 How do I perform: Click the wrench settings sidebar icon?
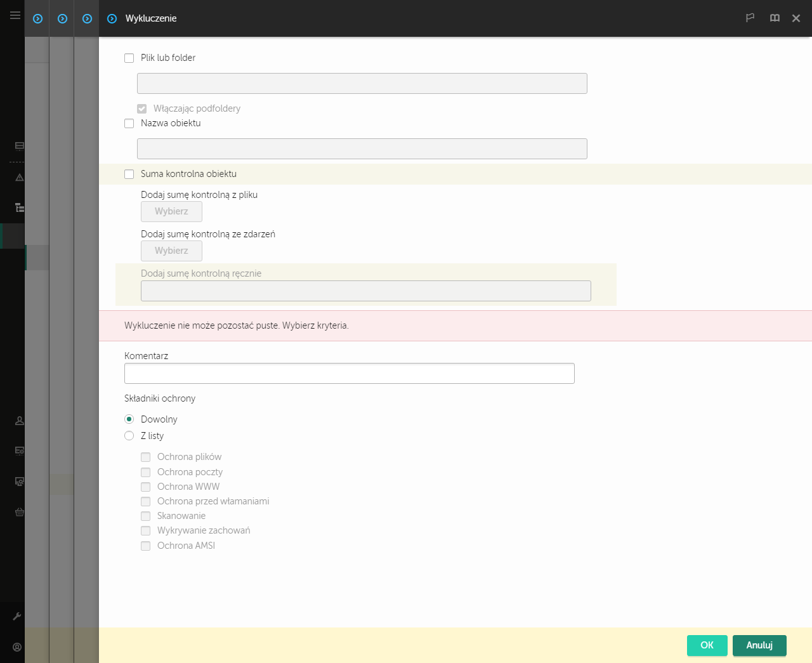[17, 616]
